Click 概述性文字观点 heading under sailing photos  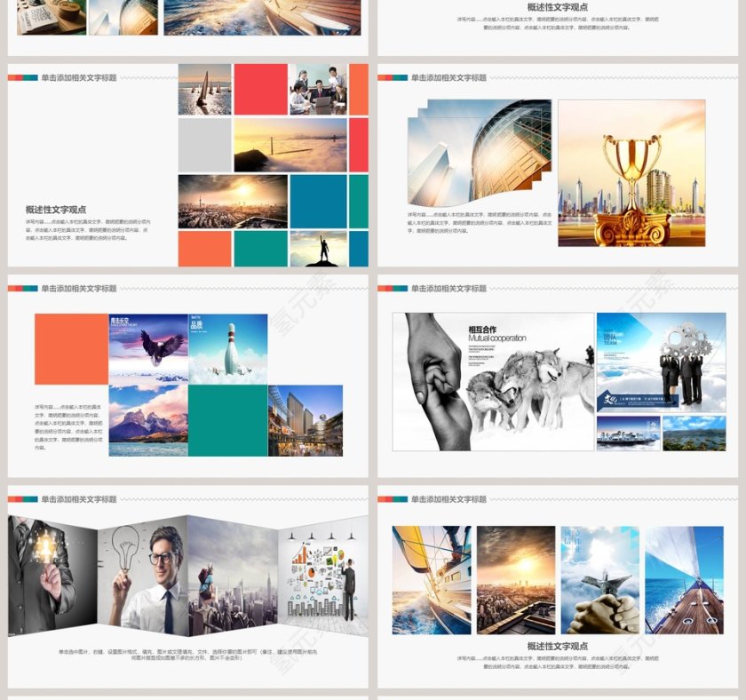[558, 646]
